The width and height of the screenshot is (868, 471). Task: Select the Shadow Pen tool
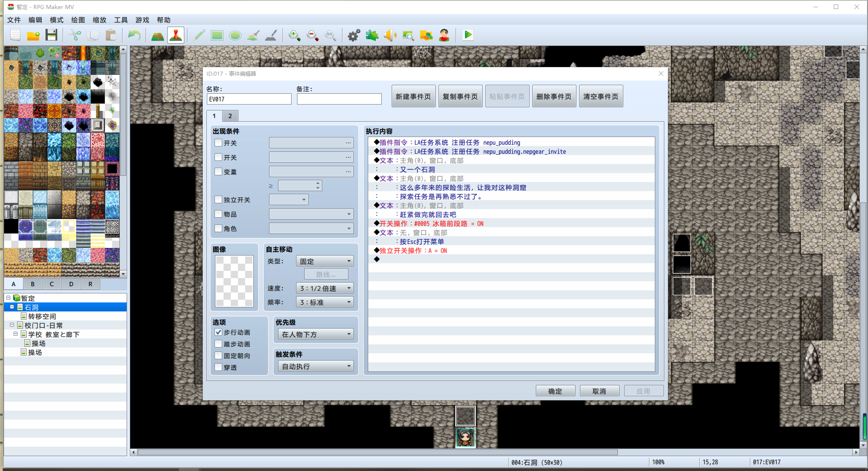click(271, 35)
